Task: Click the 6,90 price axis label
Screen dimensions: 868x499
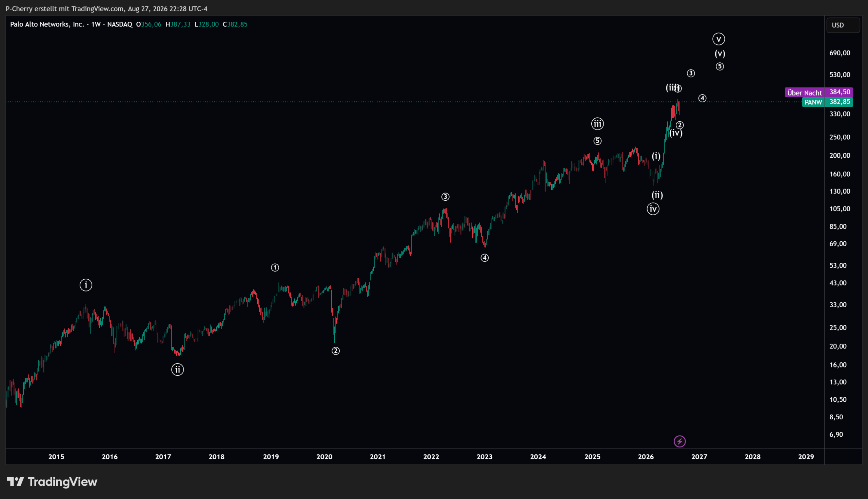Action: point(836,435)
